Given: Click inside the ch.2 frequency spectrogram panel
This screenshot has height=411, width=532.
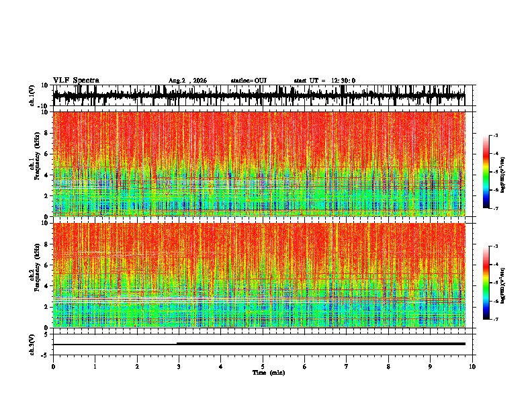Looking at the screenshot, I should (x=259, y=275).
